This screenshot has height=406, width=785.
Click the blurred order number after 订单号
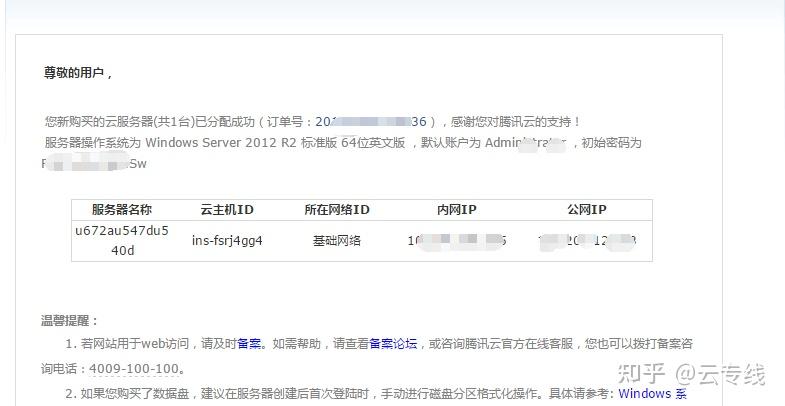coord(371,122)
